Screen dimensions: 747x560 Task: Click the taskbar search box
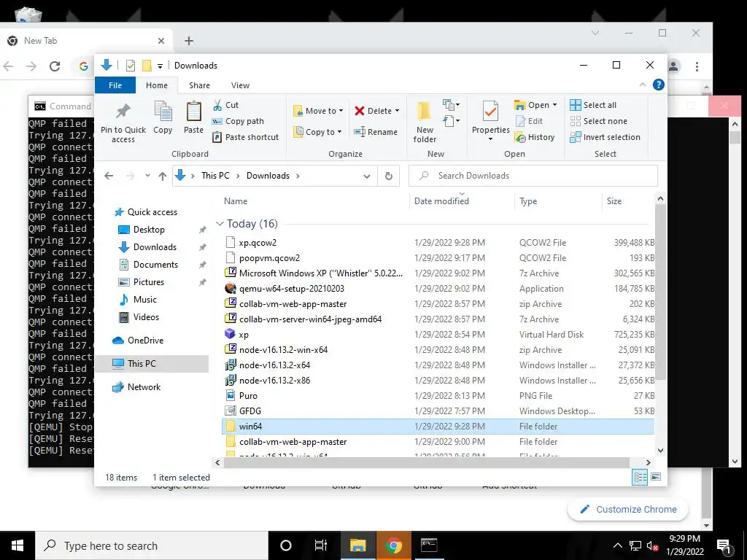[x=152, y=545]
